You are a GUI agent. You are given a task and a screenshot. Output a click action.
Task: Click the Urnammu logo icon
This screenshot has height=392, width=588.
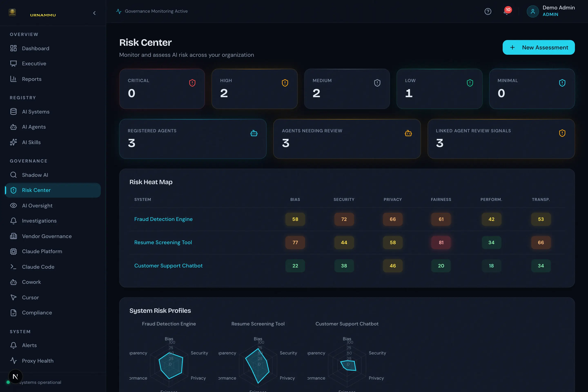click(12, 12)
